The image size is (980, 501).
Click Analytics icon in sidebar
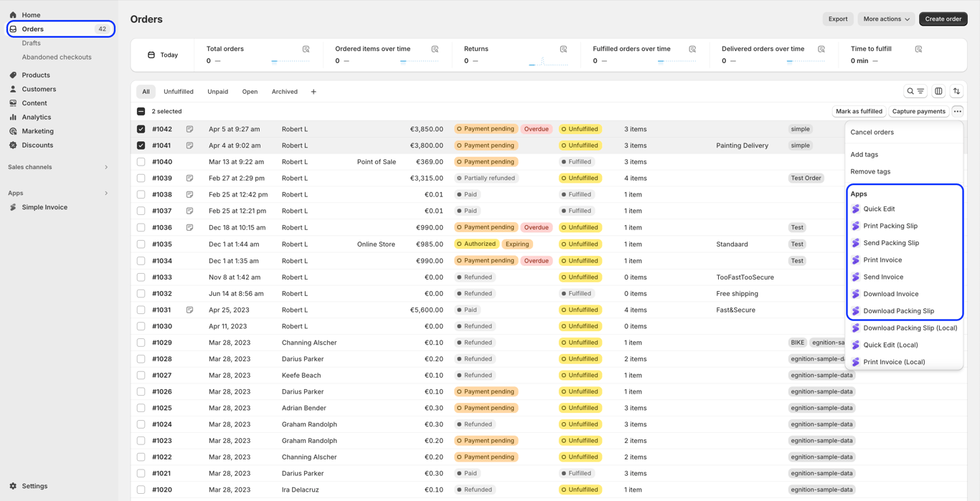[x=13, y=117]
